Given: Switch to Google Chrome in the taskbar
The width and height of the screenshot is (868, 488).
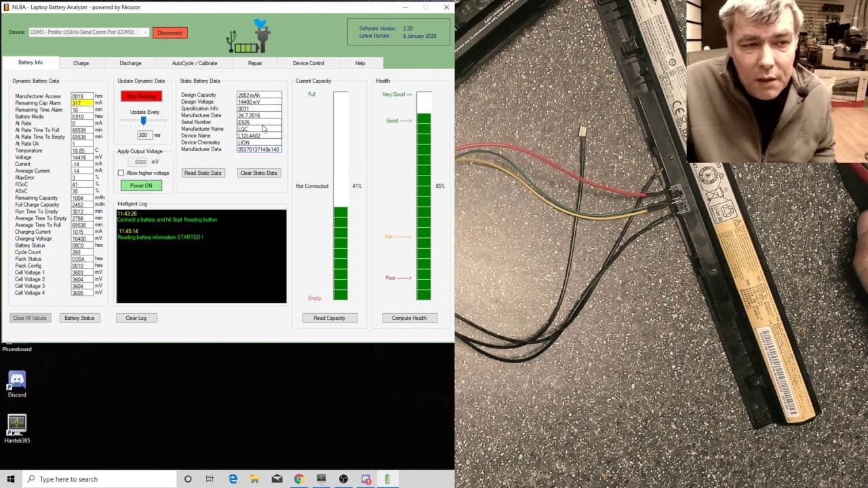Looking at the screenshot, I should coord(299,479).
